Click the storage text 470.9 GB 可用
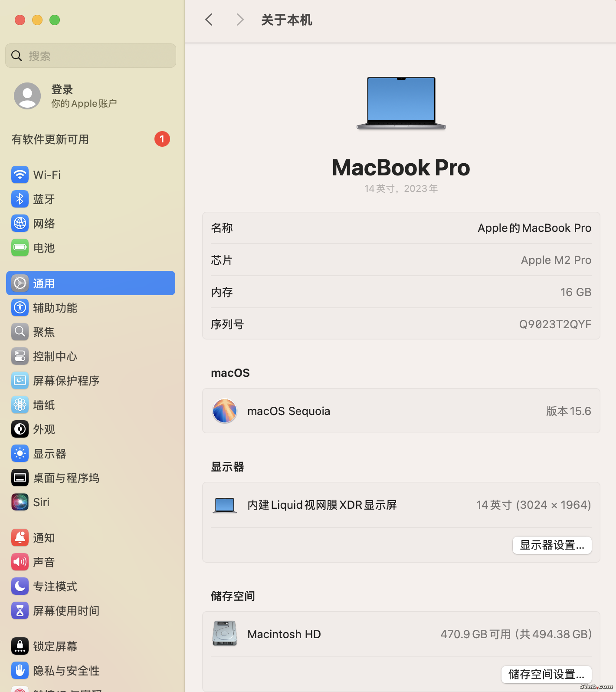Viewport: 616px width, 692px height. tap(475, 634)
